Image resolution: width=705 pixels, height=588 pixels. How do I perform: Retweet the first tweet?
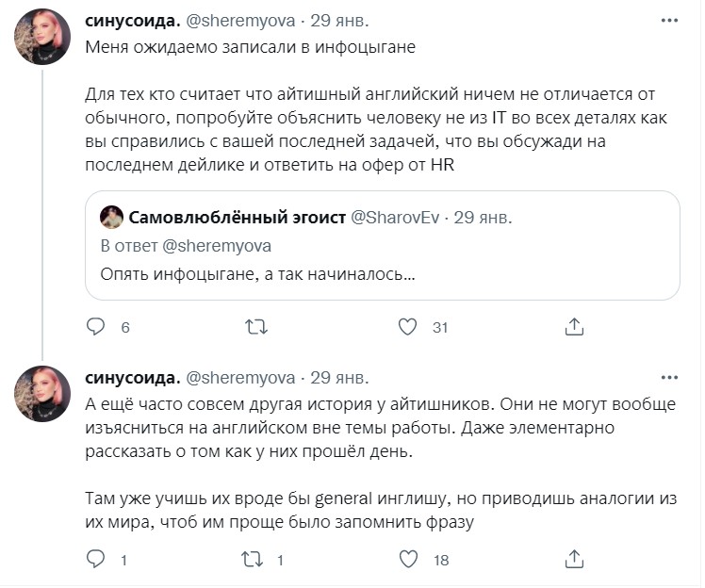pyautogui.click(x=255, y=327)
